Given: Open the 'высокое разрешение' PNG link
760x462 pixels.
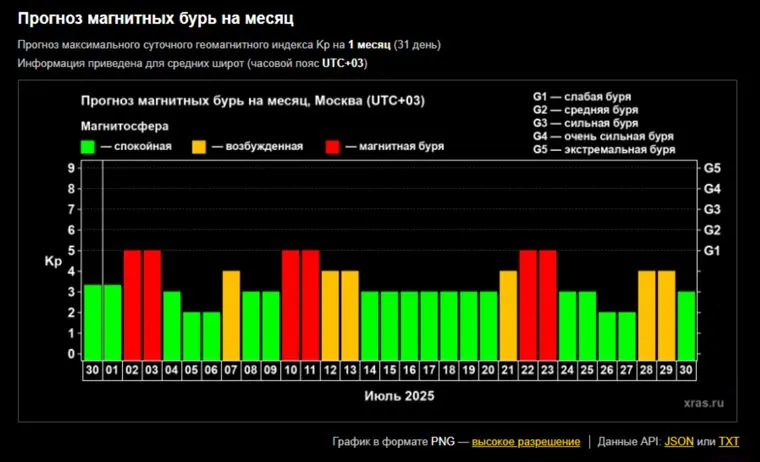Looking at the screenshot, I should tap(525, 441).
